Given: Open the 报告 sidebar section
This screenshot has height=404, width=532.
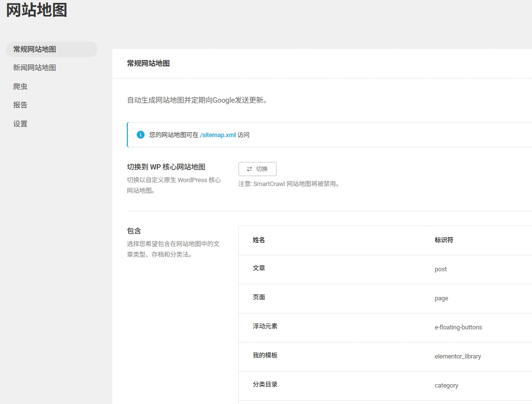Looking at the screenshot, I should click(x=20, y=105).
